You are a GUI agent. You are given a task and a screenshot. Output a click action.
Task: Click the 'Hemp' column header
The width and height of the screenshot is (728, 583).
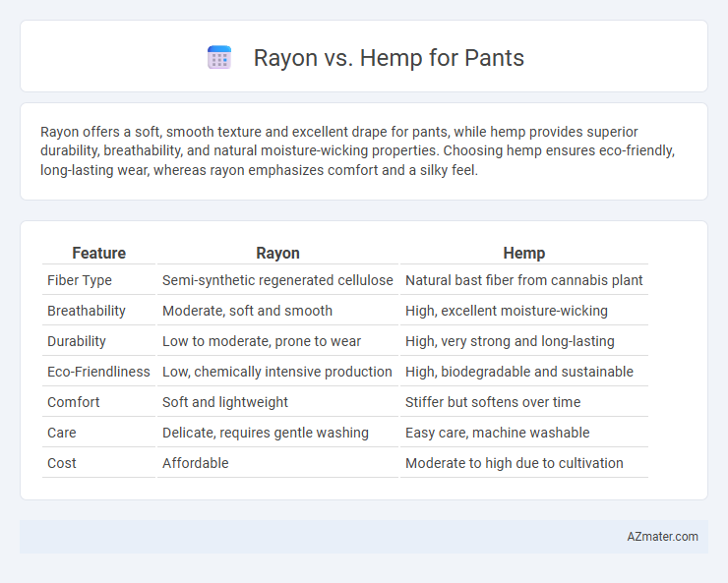coord(524,254)
